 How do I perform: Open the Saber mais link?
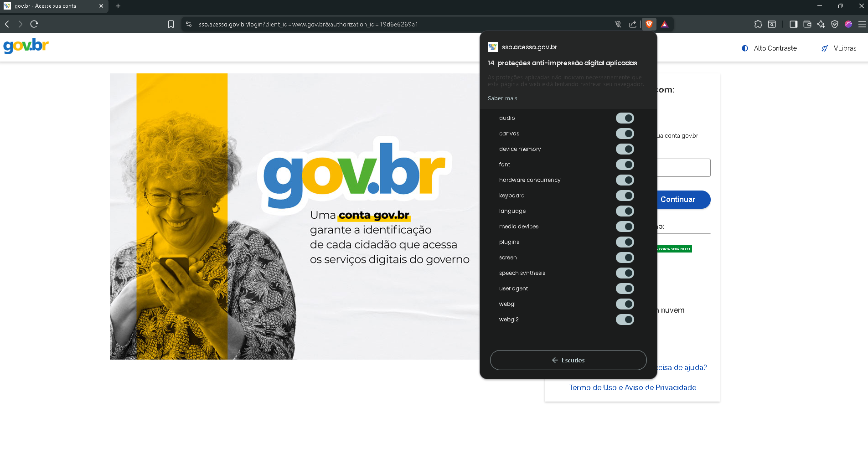click(502, 98)
